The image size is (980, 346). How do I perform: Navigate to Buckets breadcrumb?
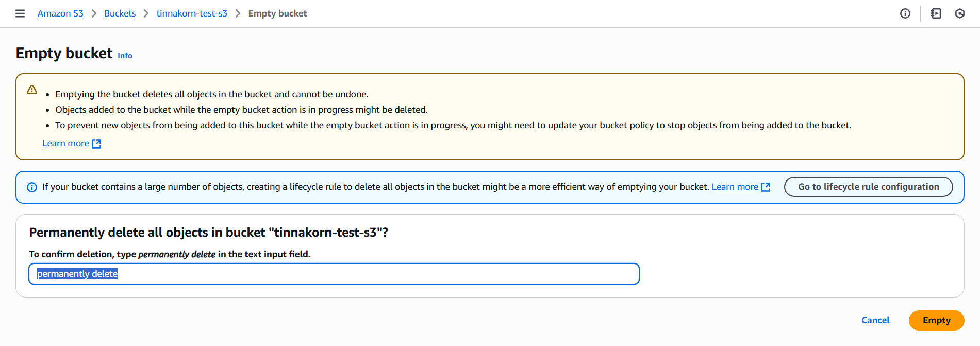tap(120, 13)
